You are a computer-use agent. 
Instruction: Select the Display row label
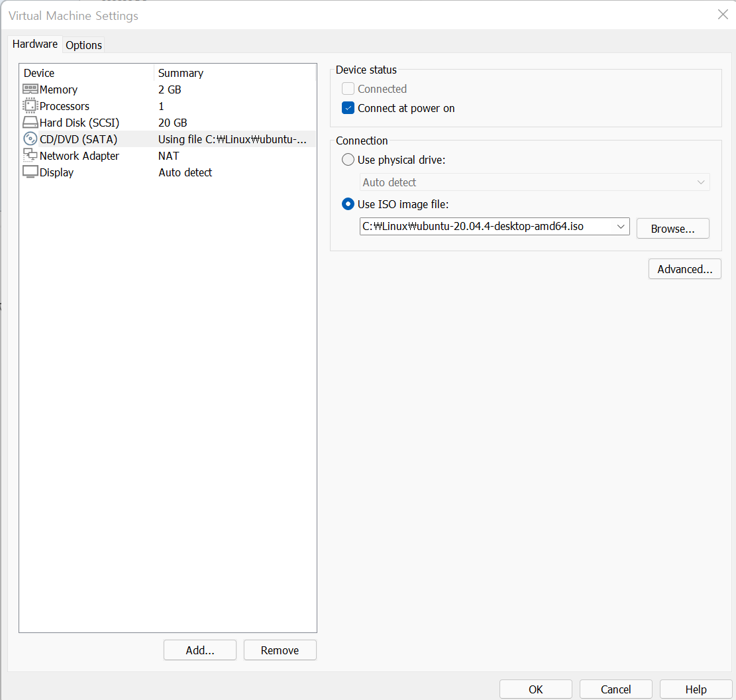(56, 172)
